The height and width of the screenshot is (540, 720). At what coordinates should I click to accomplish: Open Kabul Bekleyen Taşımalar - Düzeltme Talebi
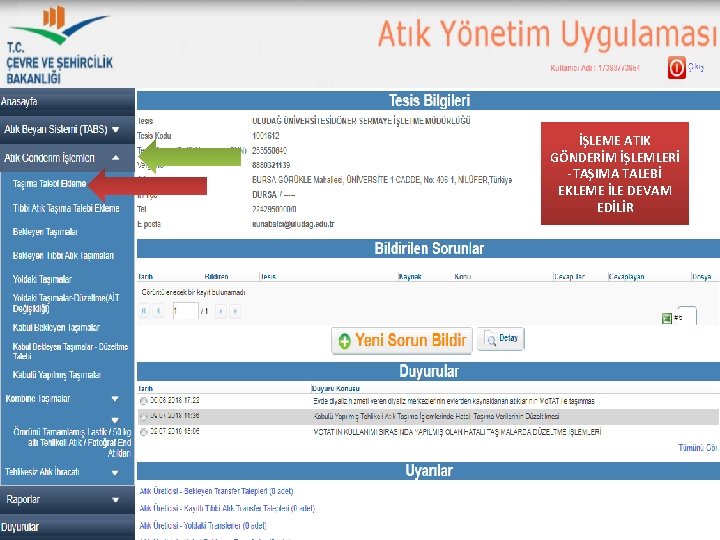tap(70, 351)
